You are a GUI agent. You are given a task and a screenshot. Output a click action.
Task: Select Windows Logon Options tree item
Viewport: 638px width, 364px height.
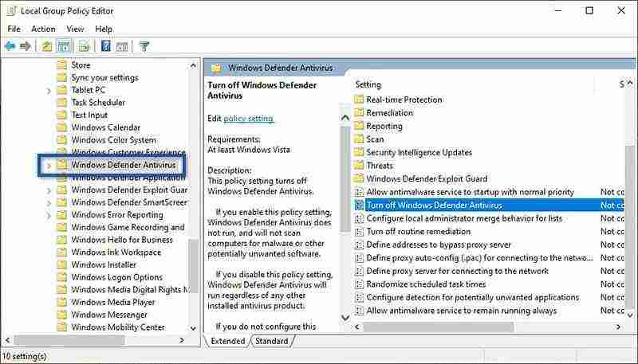click(116, 277)
